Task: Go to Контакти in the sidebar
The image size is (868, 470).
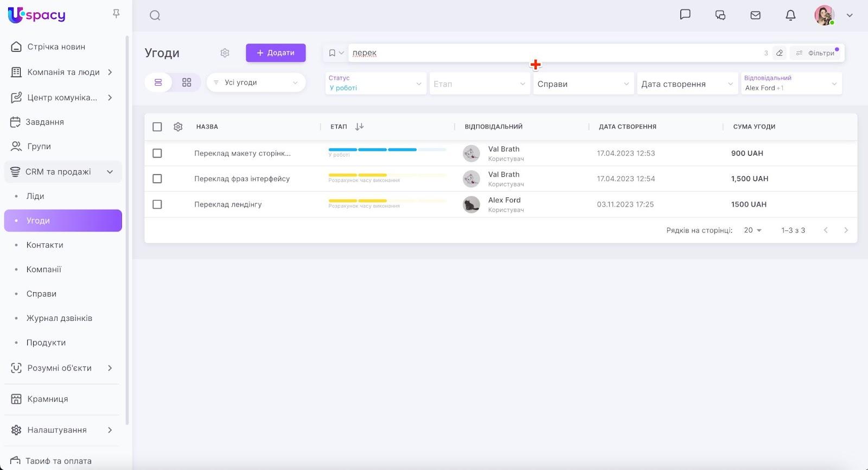Action: 44,245
